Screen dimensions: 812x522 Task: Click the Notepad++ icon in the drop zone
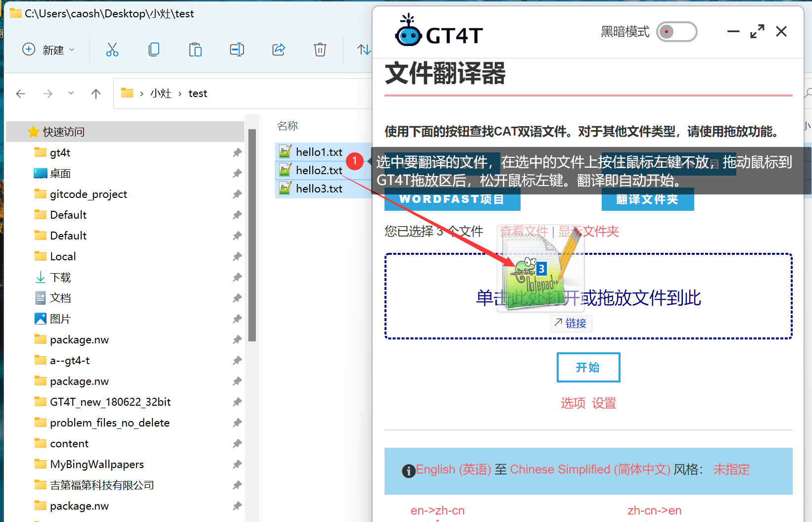[x=539, y=267]
